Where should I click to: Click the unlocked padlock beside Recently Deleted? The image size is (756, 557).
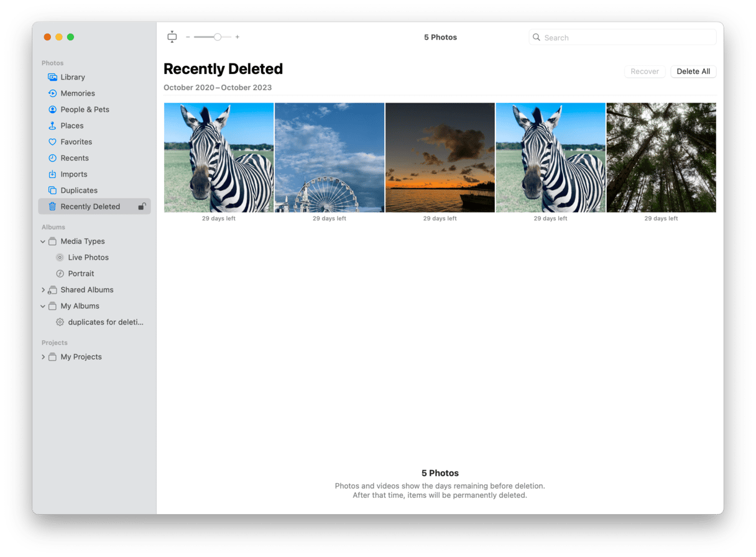[x=142, y=206]
